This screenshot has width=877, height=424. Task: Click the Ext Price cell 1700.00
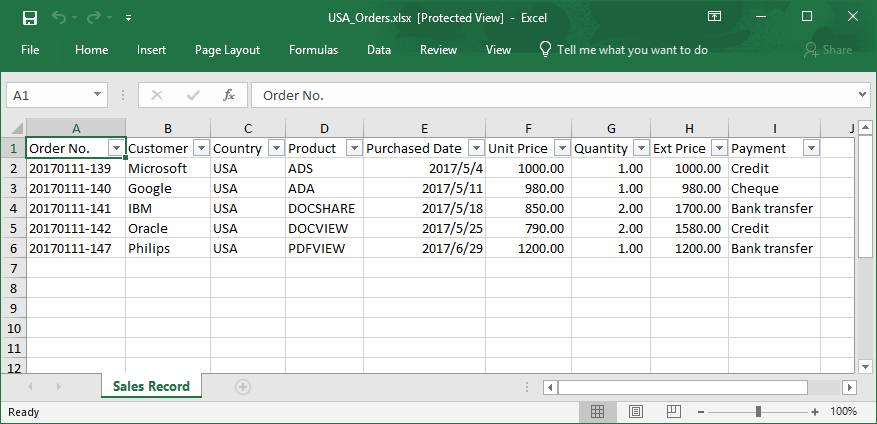tap(690, 208)
